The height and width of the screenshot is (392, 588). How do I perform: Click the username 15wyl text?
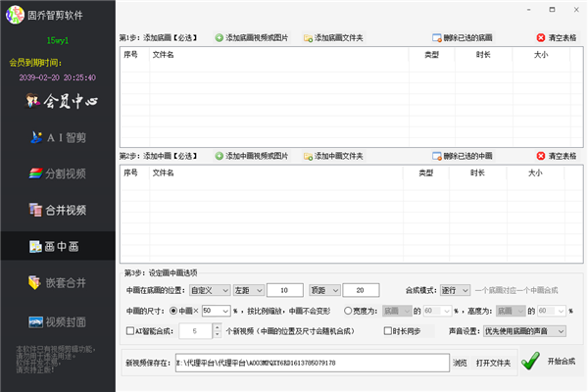coord(58,40)
